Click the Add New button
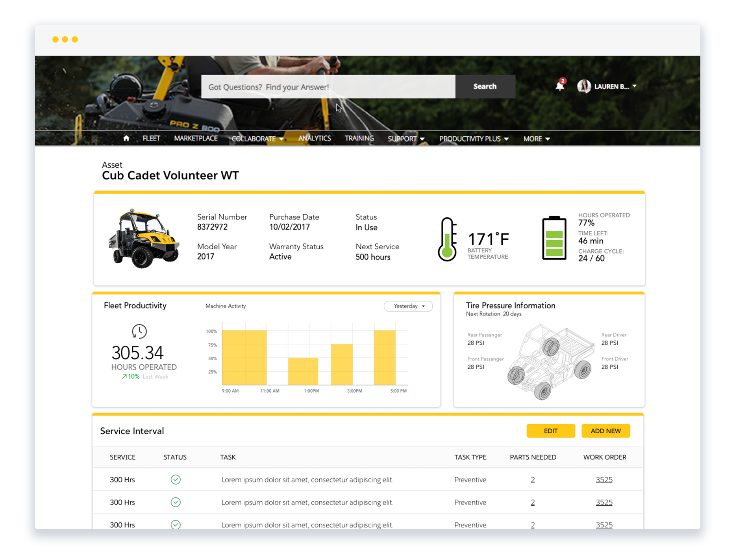 [x=605, y=431]
